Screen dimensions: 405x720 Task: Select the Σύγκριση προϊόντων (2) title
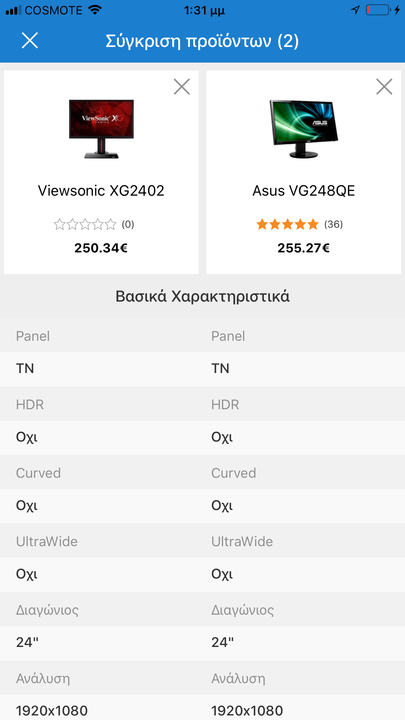tap(202, 41)
